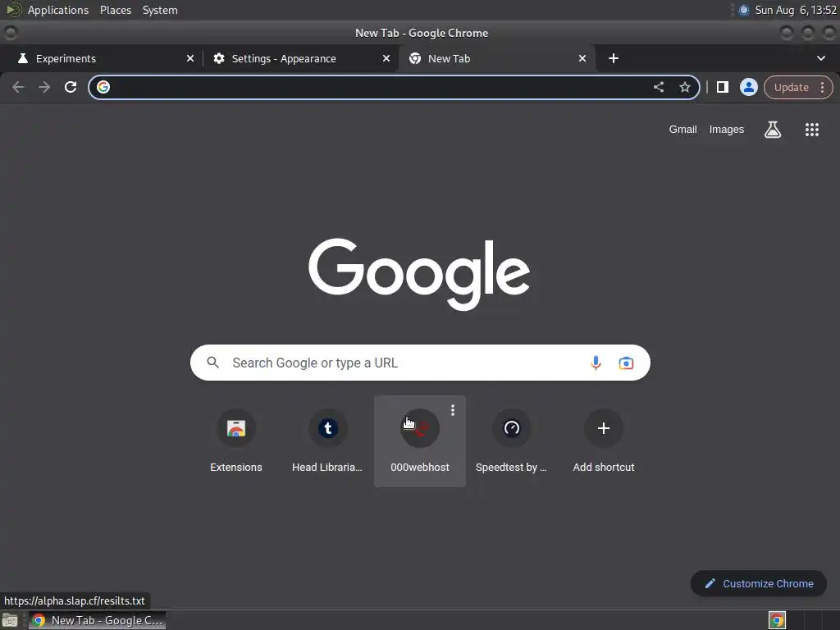Open the Images link

(727, 129)
